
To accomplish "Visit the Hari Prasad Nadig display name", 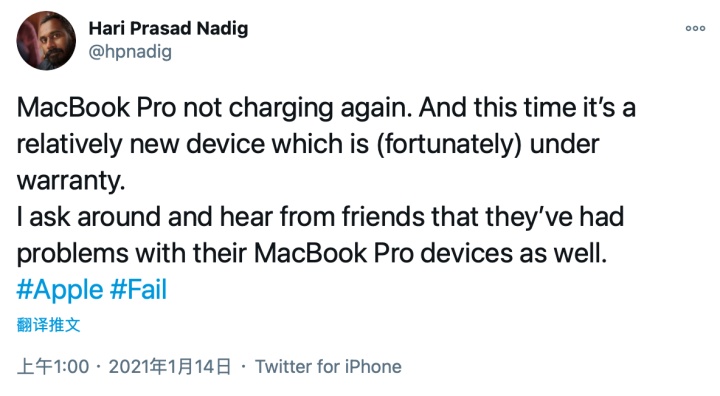I will (168, 28).
